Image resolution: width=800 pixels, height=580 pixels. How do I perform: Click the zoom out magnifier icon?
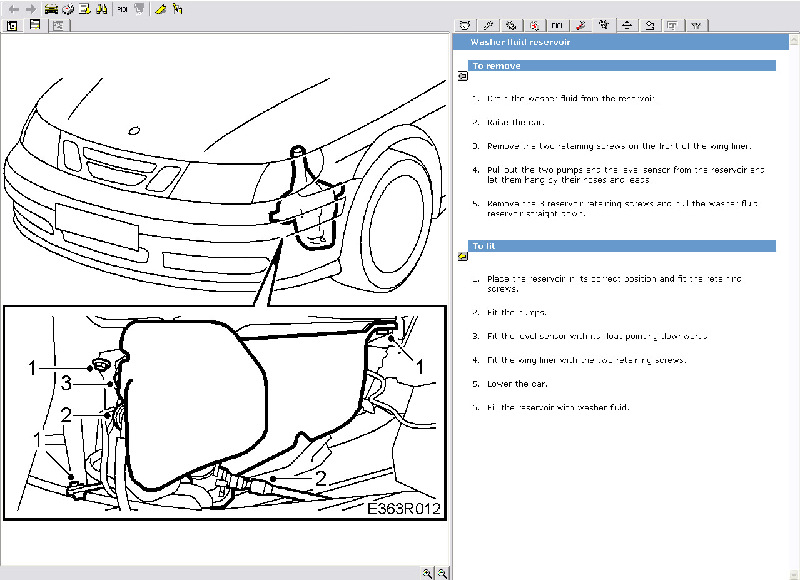[x=442, y=573]
